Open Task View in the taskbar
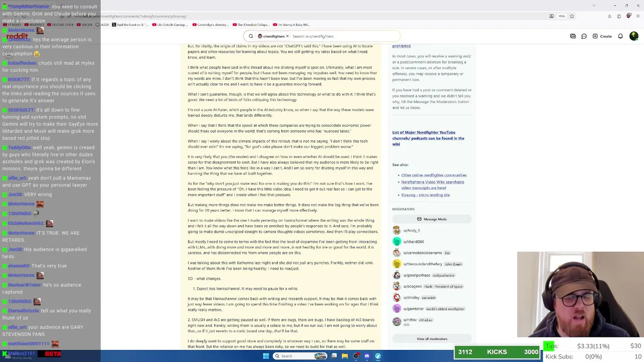 (x=334, y=356)
